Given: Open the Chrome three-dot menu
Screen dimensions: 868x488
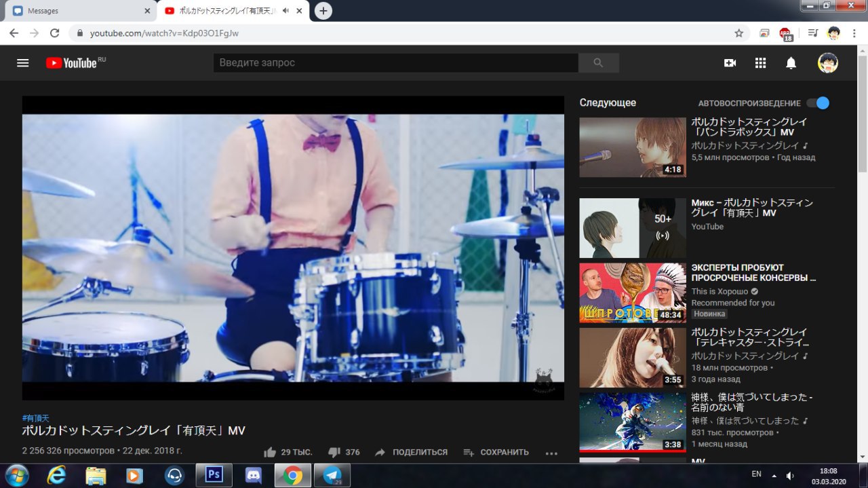Looking at the screenshot, I should tap(854, 33).
